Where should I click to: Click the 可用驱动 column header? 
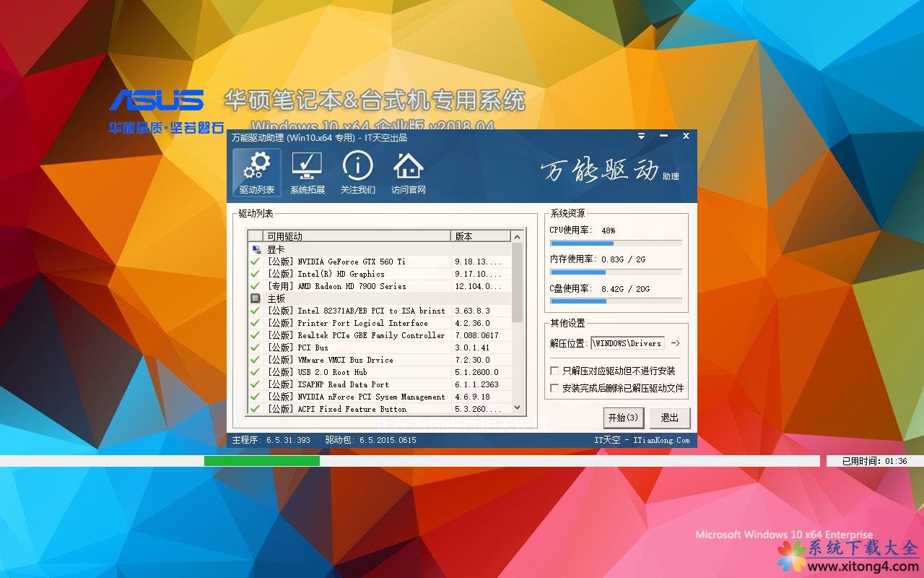click(357, 236)
